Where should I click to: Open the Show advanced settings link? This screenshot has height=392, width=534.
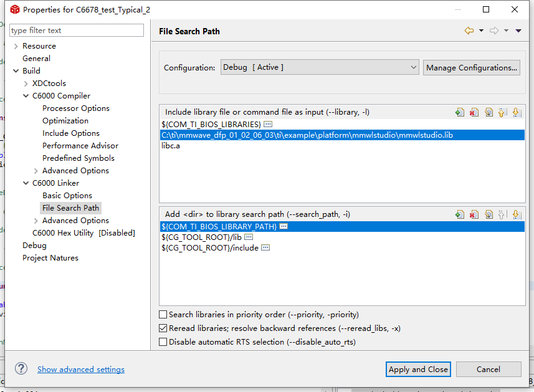click(x=81, y=369)
